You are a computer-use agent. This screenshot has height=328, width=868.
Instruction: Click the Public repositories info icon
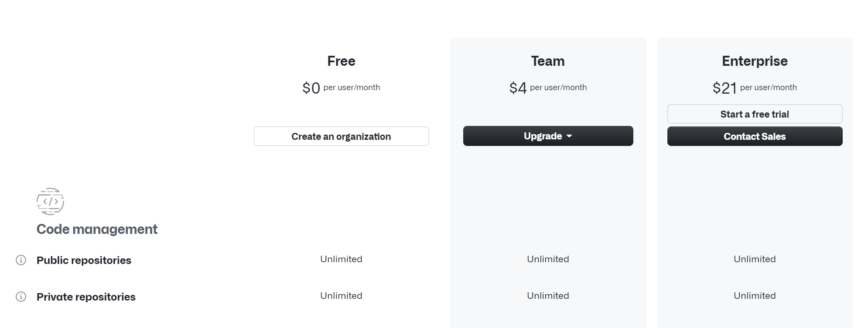tap(21, 260)
